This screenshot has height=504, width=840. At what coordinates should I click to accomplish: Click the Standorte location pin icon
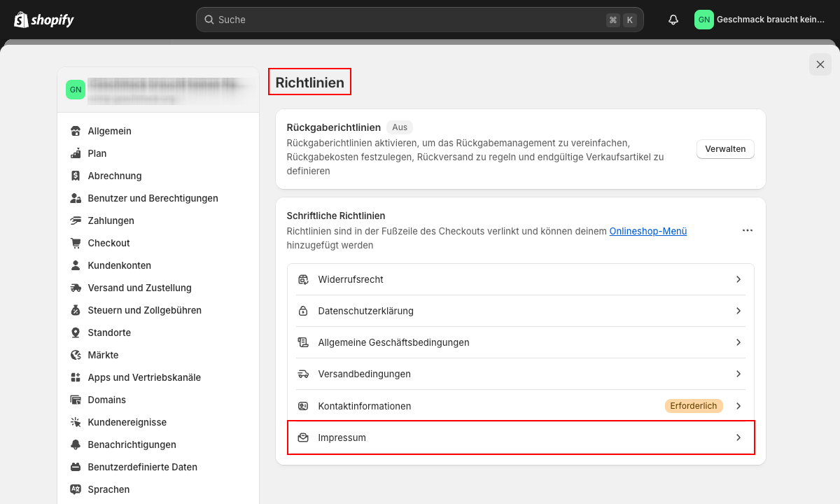tap(76, 332)
